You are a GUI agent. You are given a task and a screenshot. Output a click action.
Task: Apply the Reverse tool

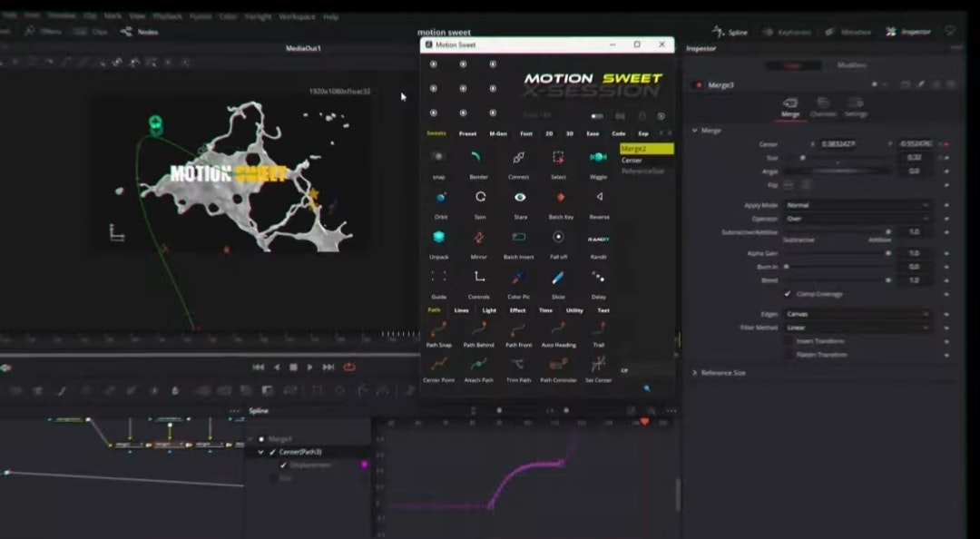(x=600, y=196)
